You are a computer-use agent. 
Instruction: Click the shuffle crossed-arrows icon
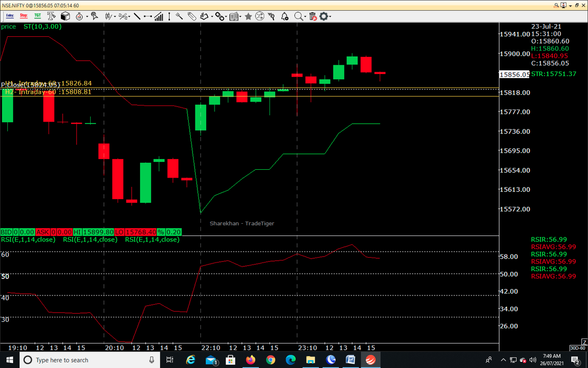(x=260, y=16)
